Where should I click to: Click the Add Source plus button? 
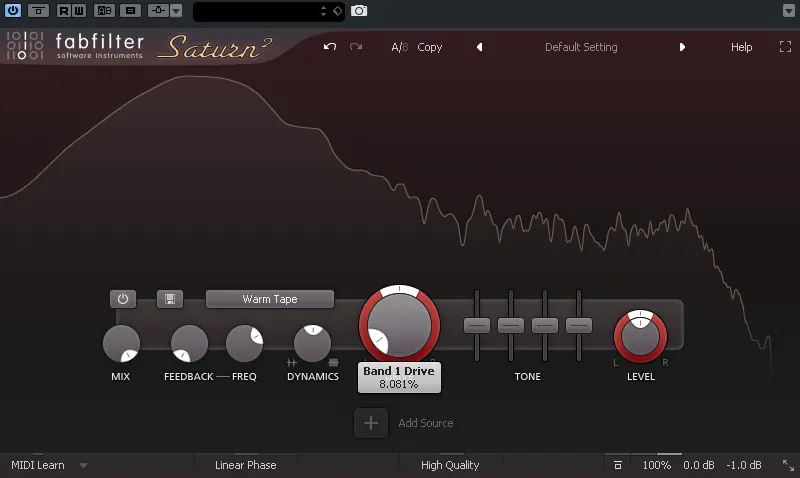(371, 423)
